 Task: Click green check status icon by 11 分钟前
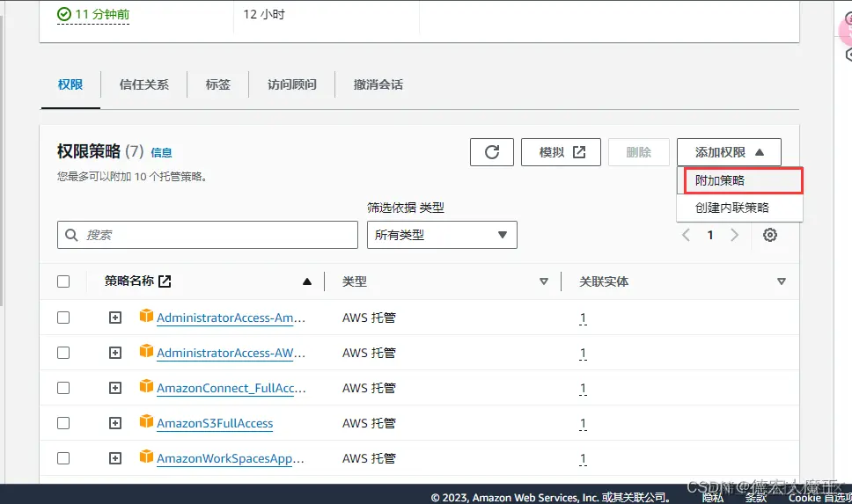[x=64, y=14]
